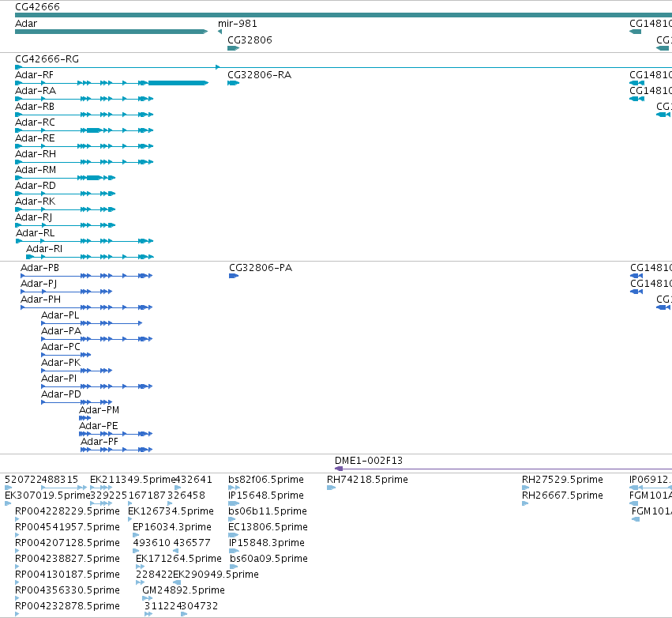
Task: Click the Adar-RK transcript label
Action: pos(36,202)
